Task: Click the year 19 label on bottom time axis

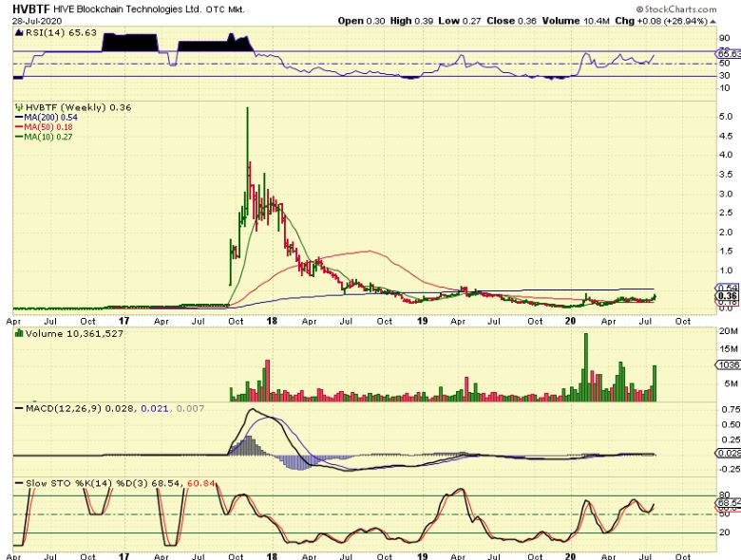Action: tap(422, 556)
